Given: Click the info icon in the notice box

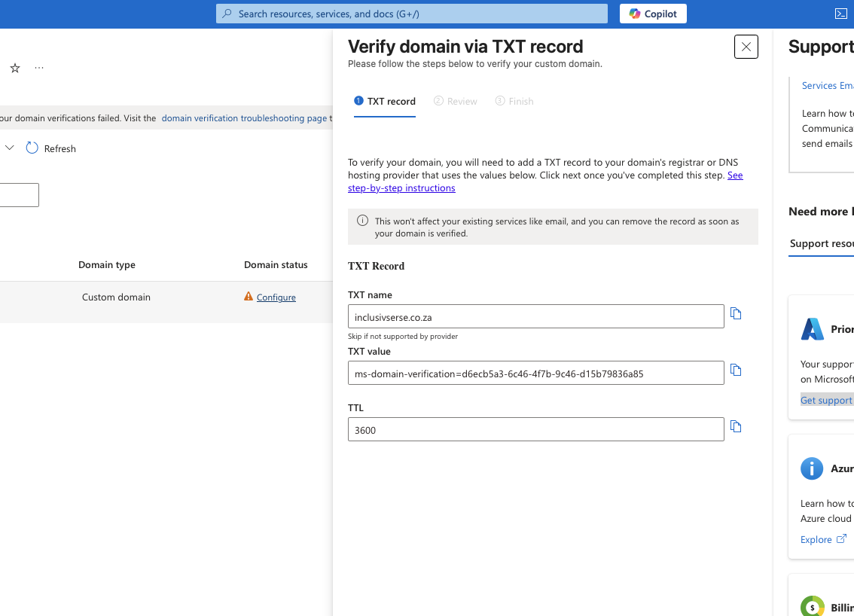Looking at the screenshot, I should point(362,221).
